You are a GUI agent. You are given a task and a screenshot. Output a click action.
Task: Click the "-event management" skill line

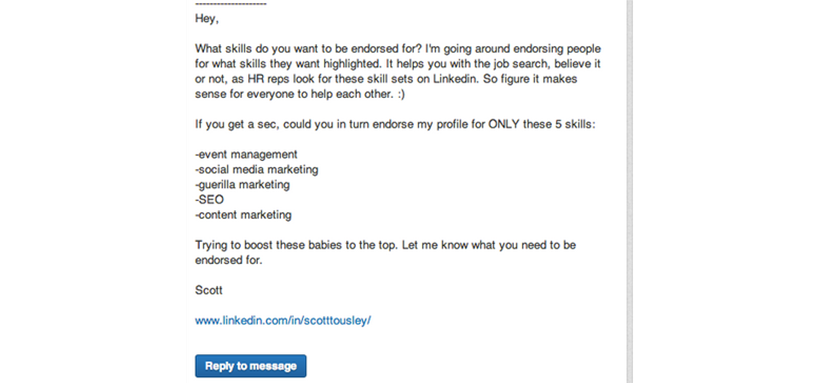pos(246,155)
